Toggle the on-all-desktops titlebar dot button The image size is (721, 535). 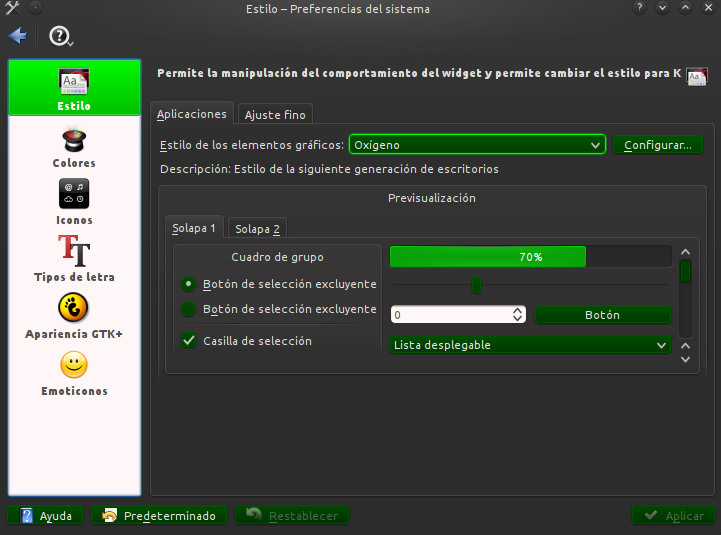click(x=35, y=8)
